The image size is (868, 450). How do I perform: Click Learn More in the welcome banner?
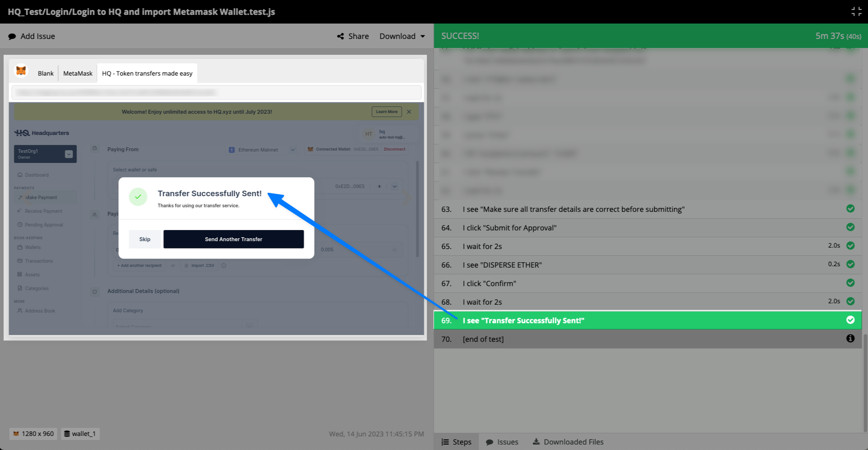(387, 112)
